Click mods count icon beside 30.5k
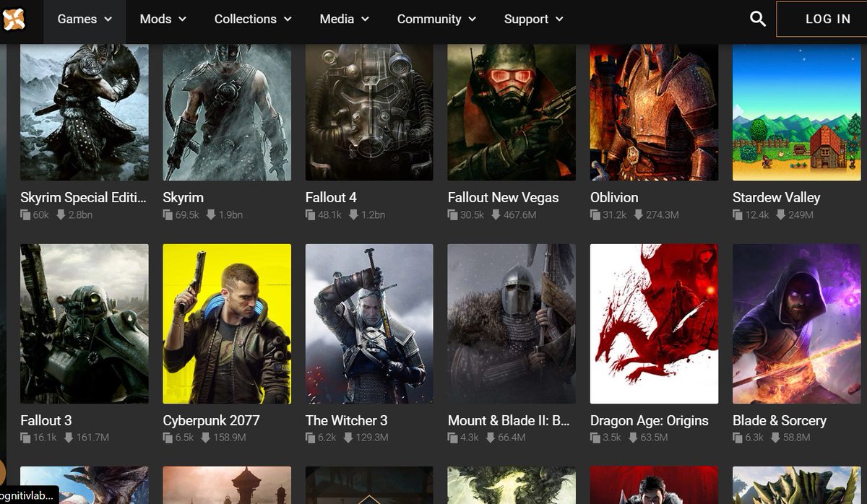Screen dimensions: 867x504 [x=453, y=215]
